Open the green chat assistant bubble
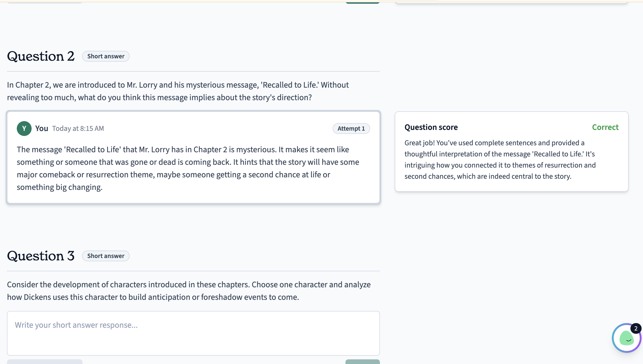 [x=626, y=338]
